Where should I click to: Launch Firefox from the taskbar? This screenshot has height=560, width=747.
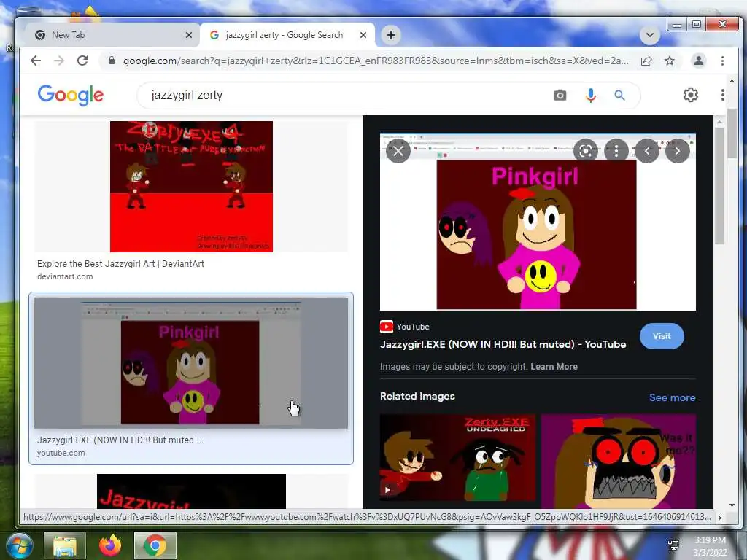tap(110, 545)
